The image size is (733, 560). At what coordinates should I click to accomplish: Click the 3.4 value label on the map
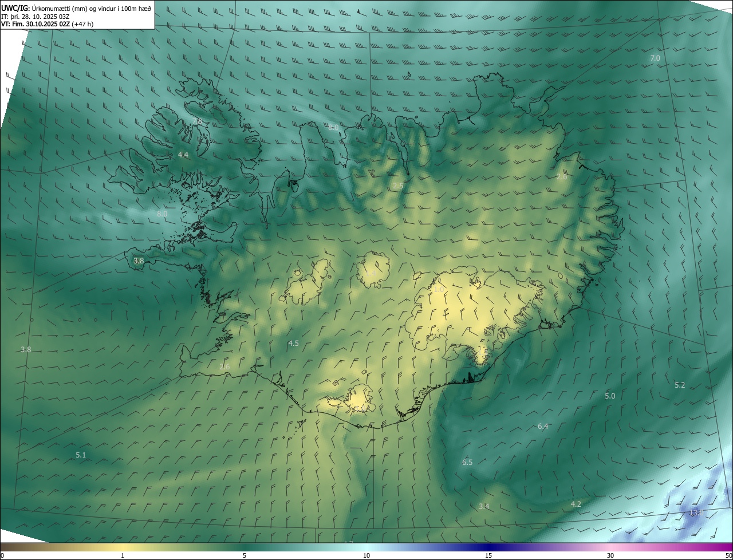[484, 506]
